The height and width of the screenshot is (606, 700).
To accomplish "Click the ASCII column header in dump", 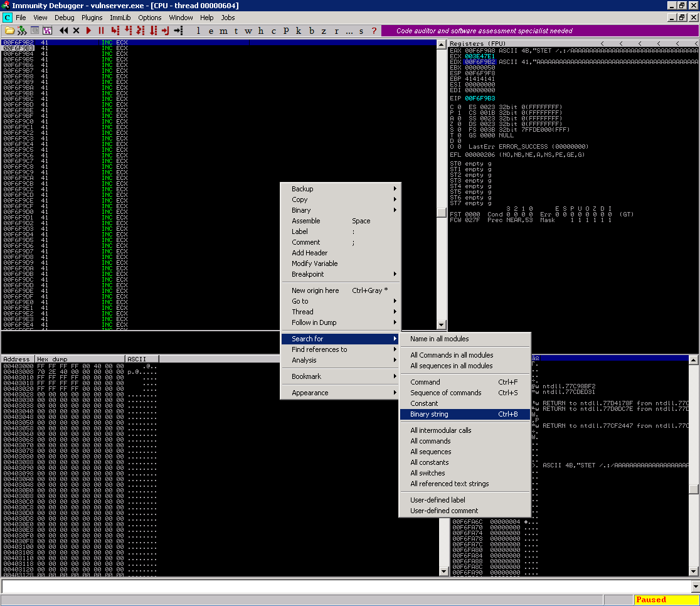I will coord(142,359).
